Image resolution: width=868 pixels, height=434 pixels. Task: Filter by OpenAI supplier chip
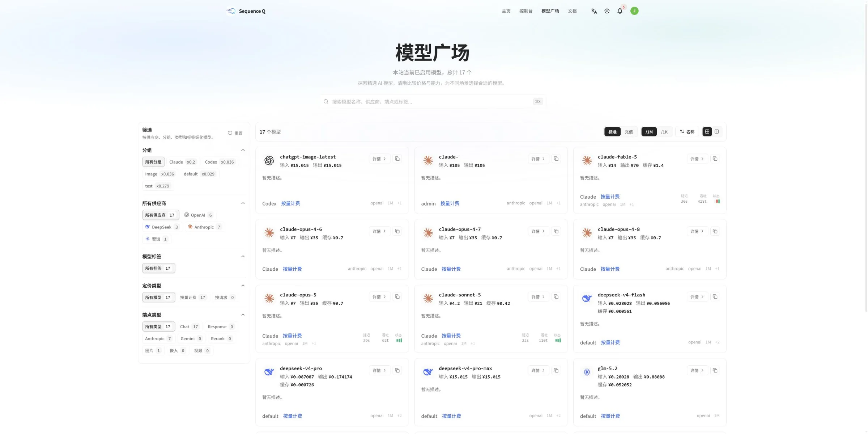198,215
